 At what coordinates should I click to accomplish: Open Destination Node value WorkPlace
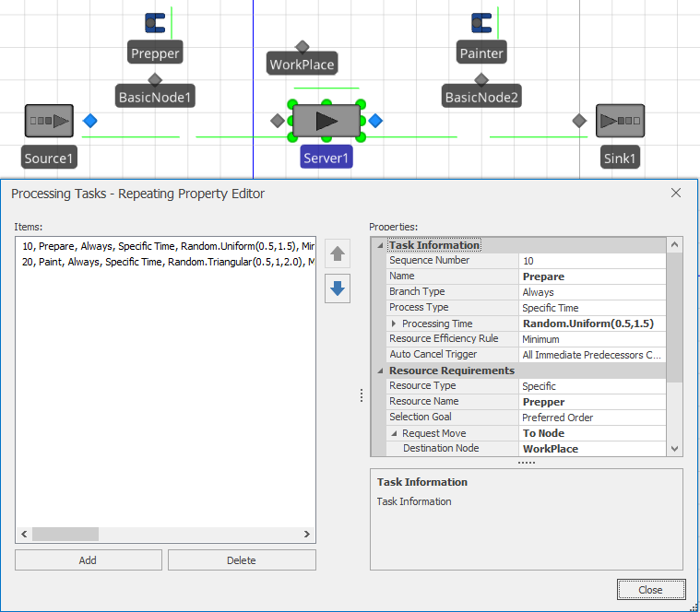[592, 449]
